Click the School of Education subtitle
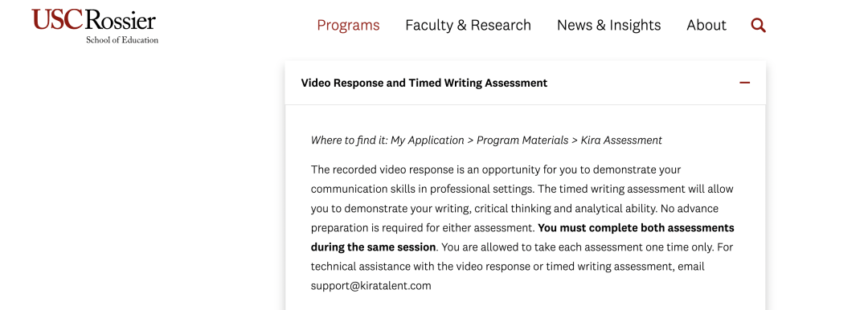868x310 pixels. coord(122,40)
